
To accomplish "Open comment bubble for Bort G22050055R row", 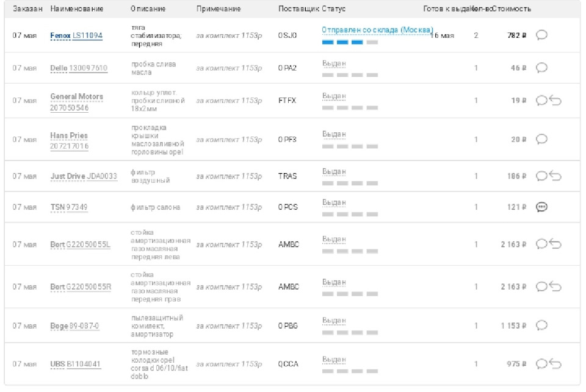I will pos(541,287).
